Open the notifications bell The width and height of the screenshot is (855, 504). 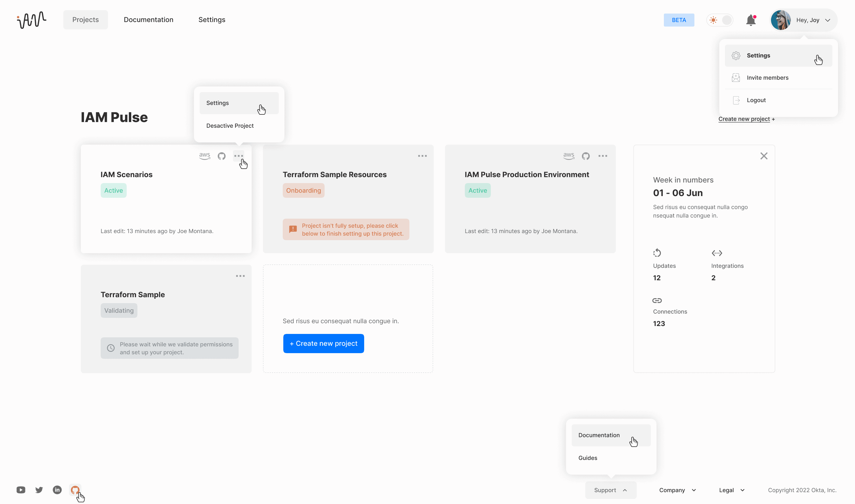(x=751, y=20)
